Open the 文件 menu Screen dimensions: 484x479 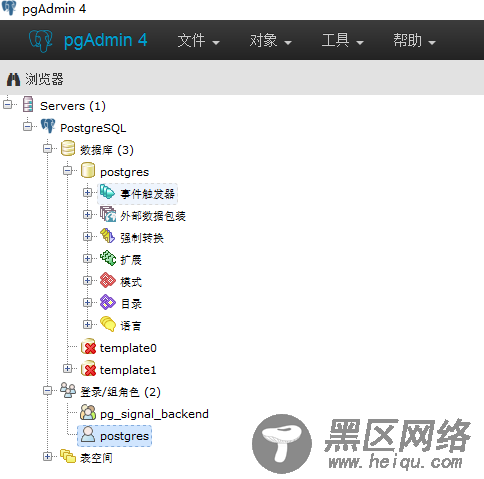[198, 41]
